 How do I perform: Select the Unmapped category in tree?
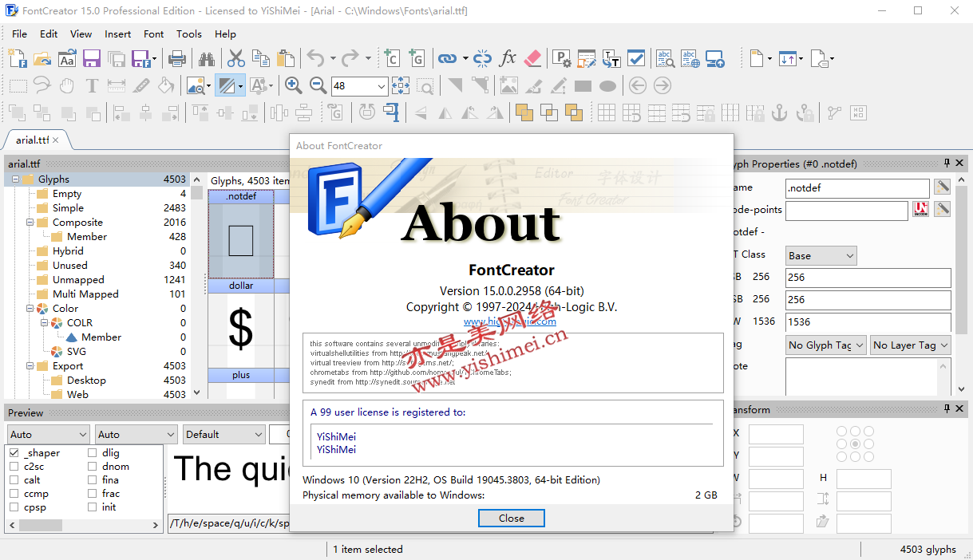click(78, 280)
